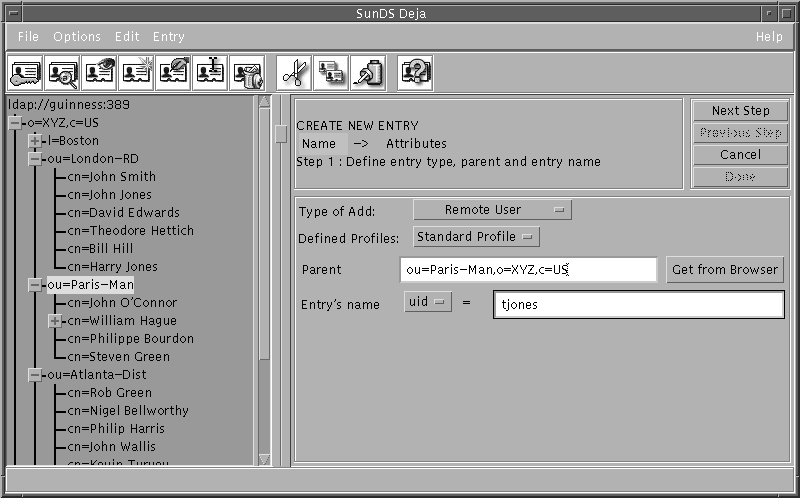
Task: Select cn=William Hague entry label
Action: [x=122, y=320]
